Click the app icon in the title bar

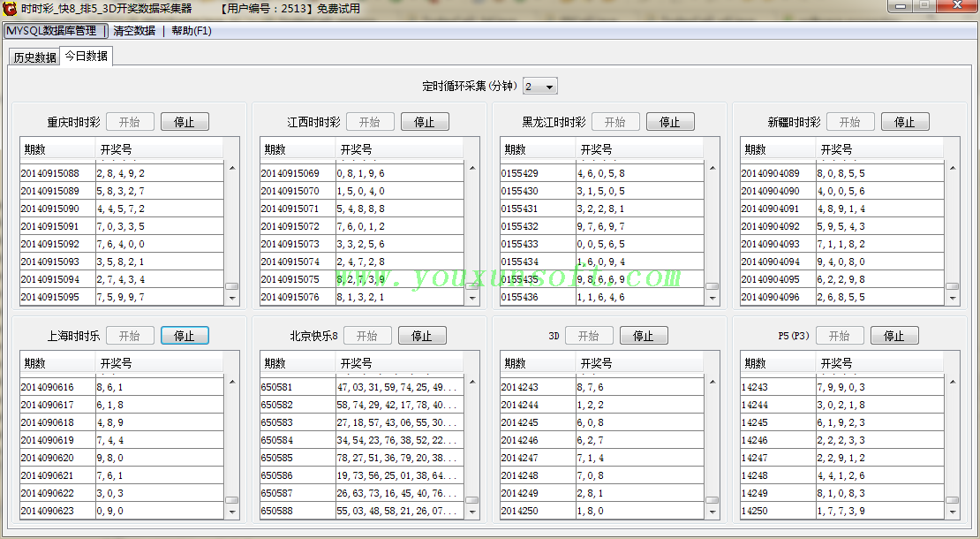click(x=11, y=9)
